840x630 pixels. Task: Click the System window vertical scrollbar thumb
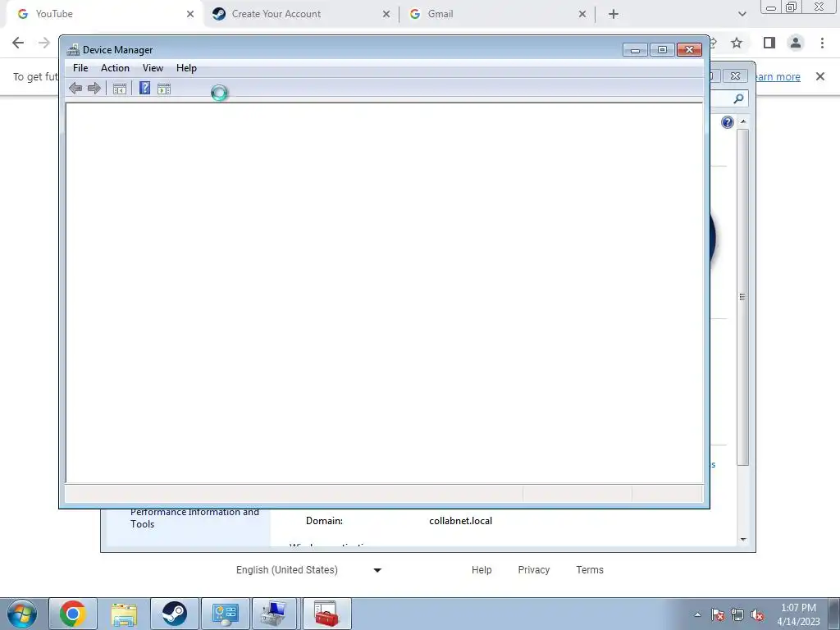pyautogui.click(x=742, y=297)
